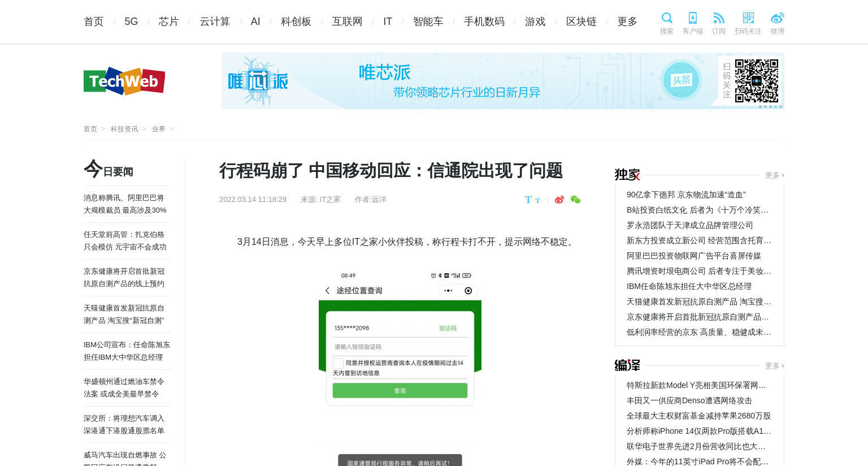The height and width of the screenshot is (466, 868).
Task: Expand 更多 in the 独家 section
Action: pyautogui.click(x=774, y=175)
